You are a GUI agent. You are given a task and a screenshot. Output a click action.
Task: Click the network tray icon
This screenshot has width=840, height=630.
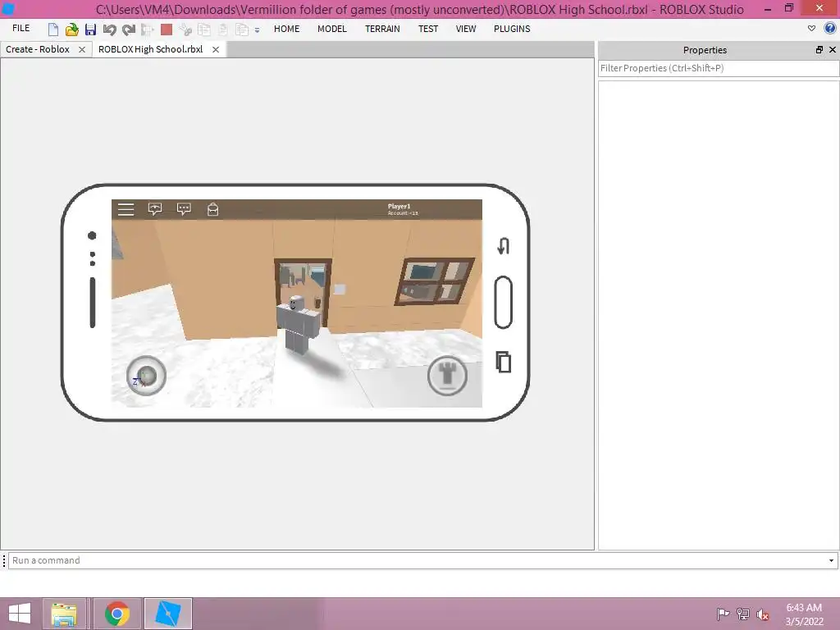[x=742, y=614]
